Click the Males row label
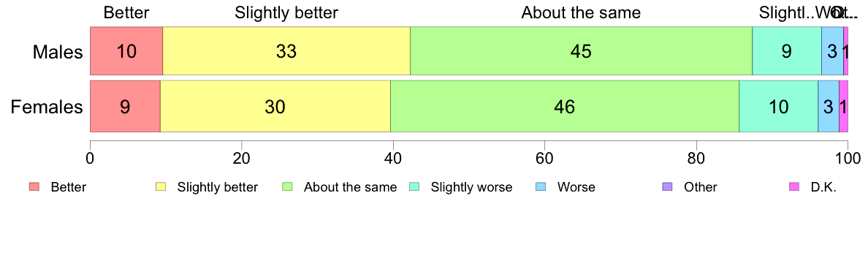Screen dimensions: 868x269 pos(58,52)
